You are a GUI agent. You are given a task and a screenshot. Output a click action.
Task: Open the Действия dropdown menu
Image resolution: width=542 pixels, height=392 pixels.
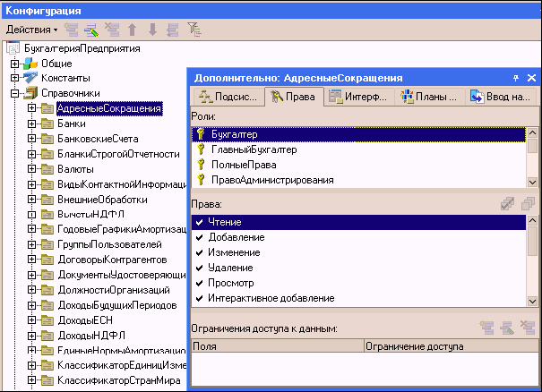click(x=31, y=30)
